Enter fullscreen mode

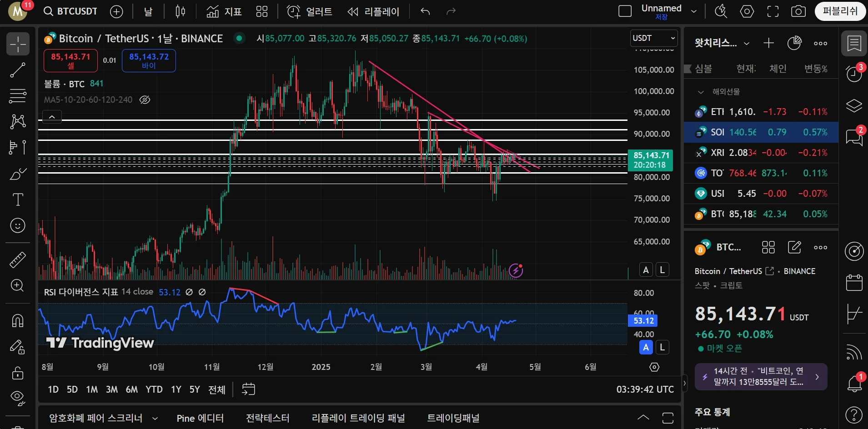click(x=773, y=11)
